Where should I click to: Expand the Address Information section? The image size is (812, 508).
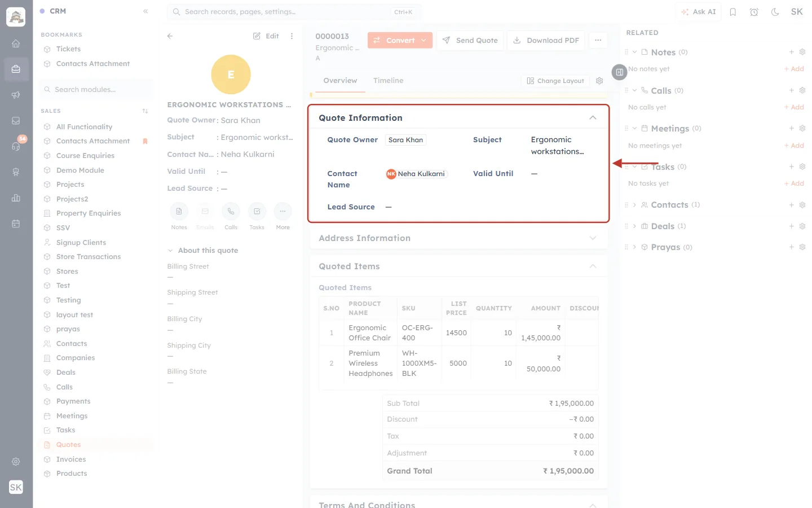click(593, 238)
